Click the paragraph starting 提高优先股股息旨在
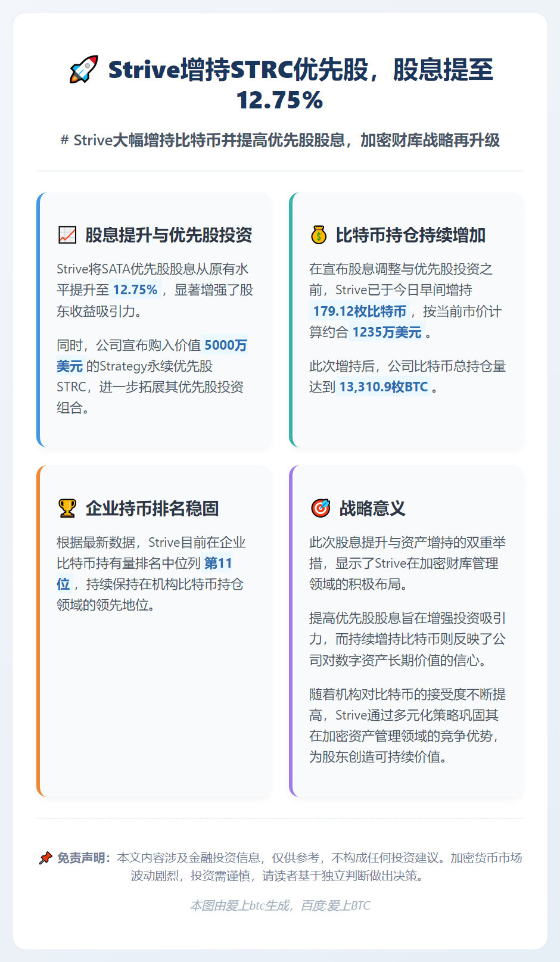 pyautogui.click(x=407, y=639)
